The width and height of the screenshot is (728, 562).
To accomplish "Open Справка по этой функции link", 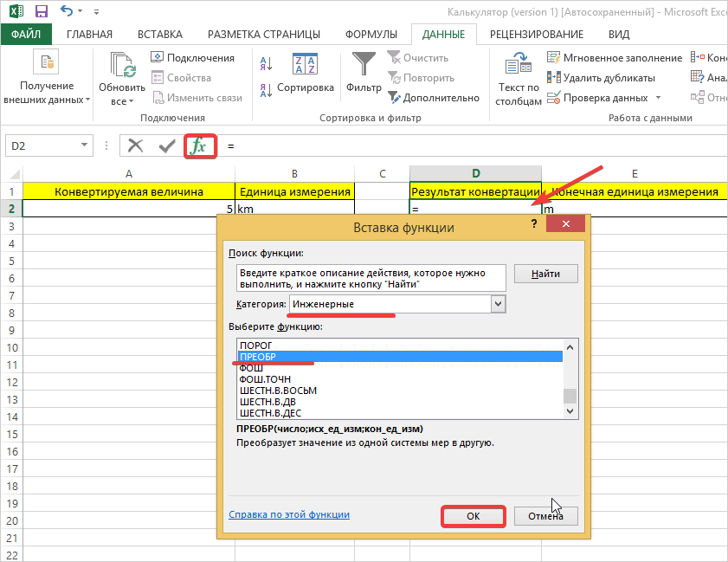I will [x=289, y=514].
